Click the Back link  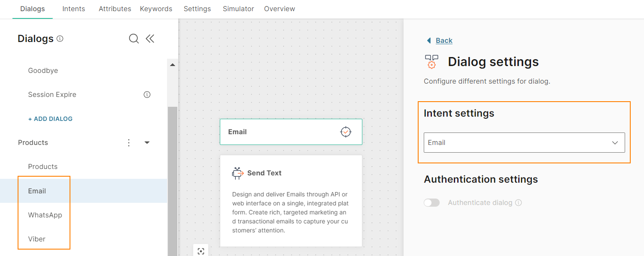(x=444, y=40)
